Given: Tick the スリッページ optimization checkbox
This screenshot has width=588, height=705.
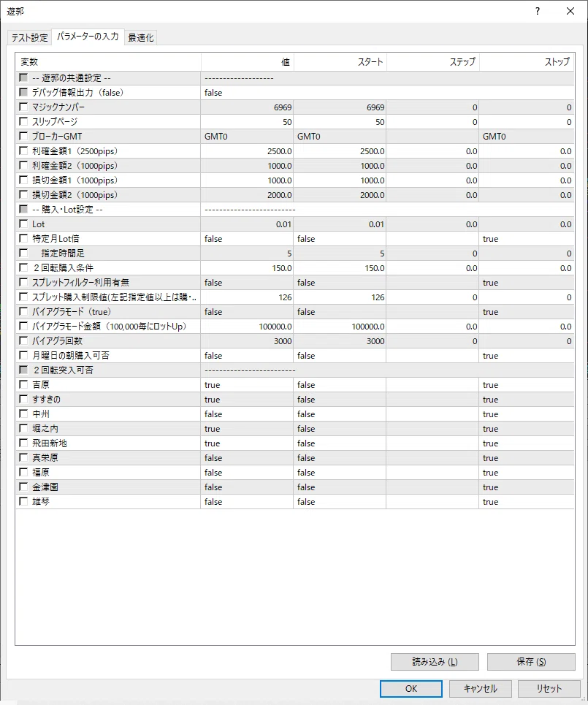Looking at the screenshot, I should (24, 121).
